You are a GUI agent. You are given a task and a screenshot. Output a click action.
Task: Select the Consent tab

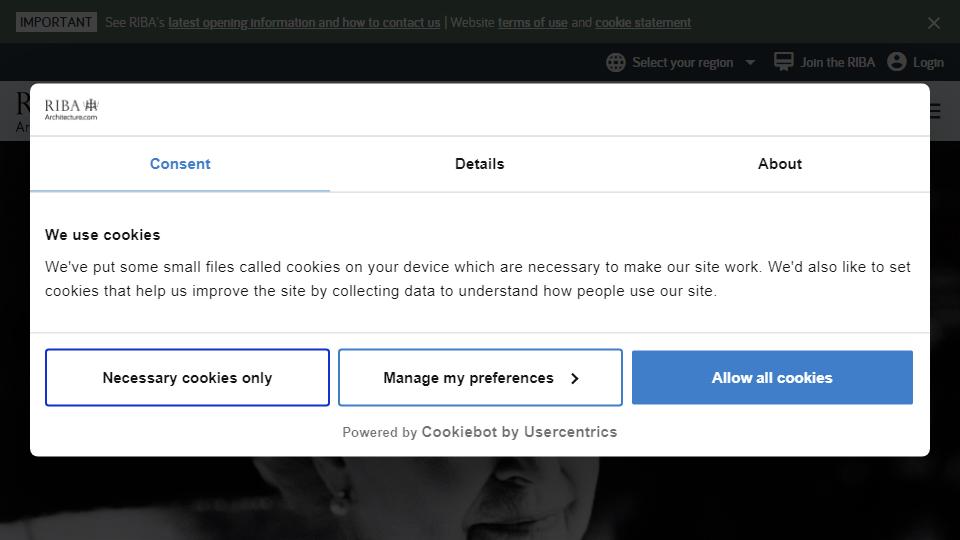180,164
